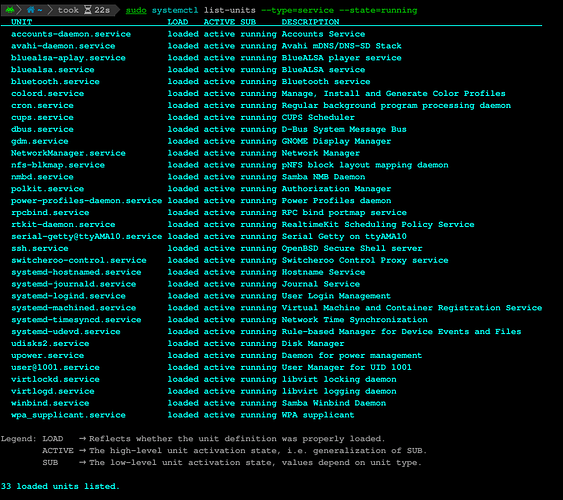Viewport: 563px width, 500px height.
Task: Click upower.service unit name
Action: [x=47, y=355]
